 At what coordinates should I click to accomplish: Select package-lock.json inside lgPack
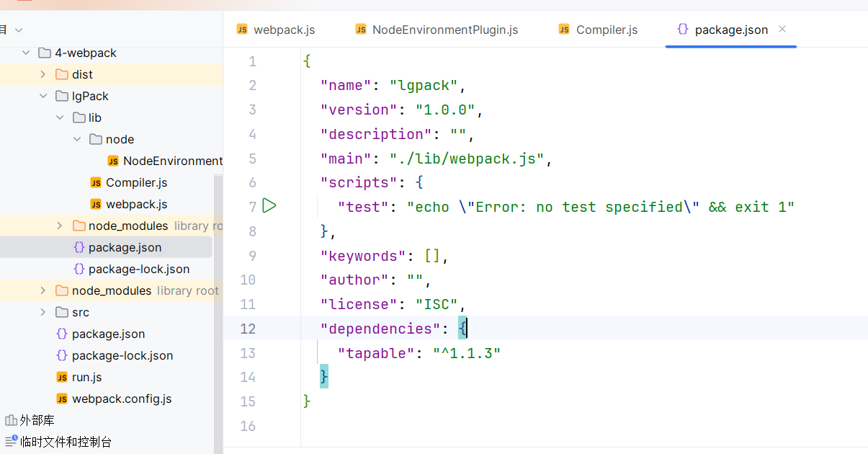(x=140, y=269)
